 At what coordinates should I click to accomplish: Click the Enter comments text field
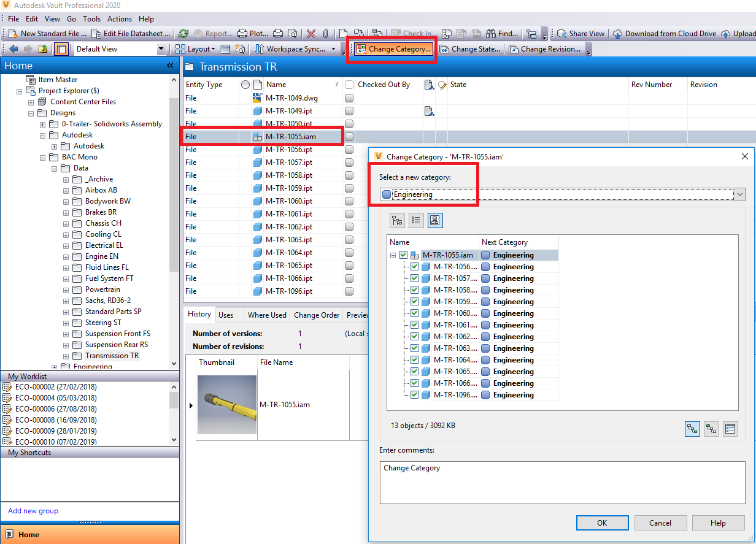point(563,482)
